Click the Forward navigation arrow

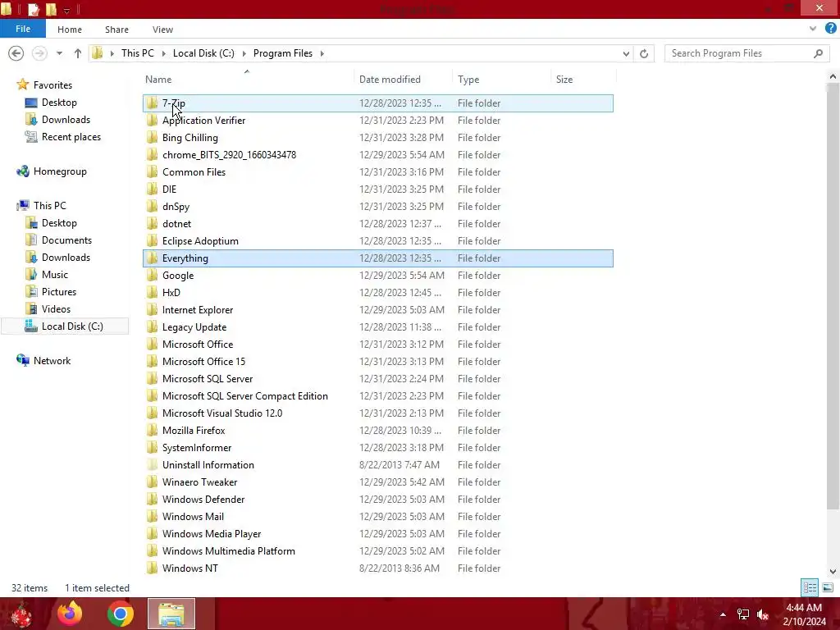coord(39,53)
